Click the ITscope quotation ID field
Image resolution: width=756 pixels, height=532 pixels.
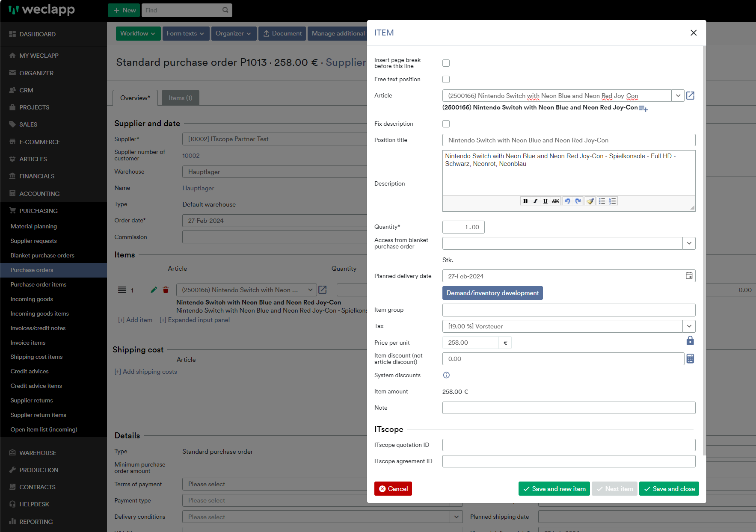569,445
